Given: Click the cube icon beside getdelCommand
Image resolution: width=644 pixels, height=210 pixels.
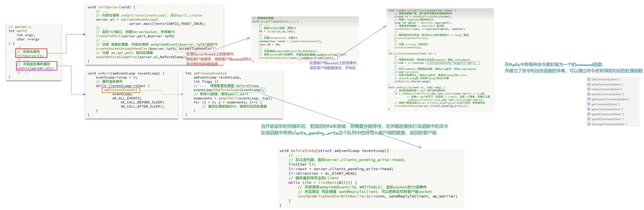Looking at the screenshot, I should 589,114.
